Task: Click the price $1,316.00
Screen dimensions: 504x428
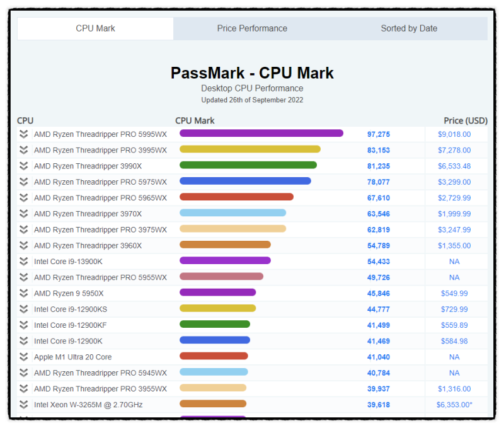Action: tap(454, 389)
